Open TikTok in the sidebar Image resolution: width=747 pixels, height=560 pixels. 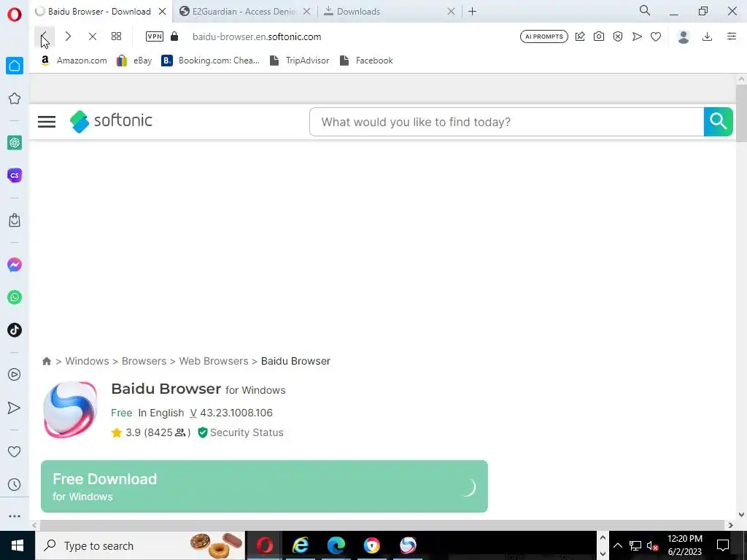point(15,330)
